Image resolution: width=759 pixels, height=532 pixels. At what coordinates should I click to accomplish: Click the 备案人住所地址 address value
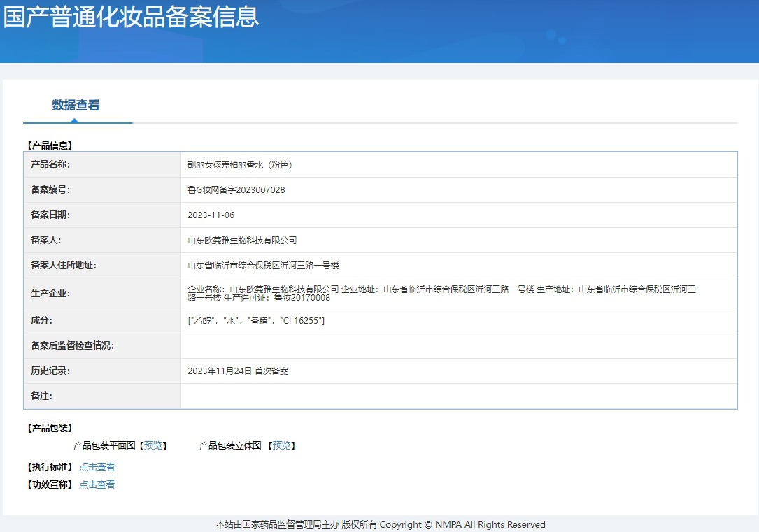click(x=263, y=266)
